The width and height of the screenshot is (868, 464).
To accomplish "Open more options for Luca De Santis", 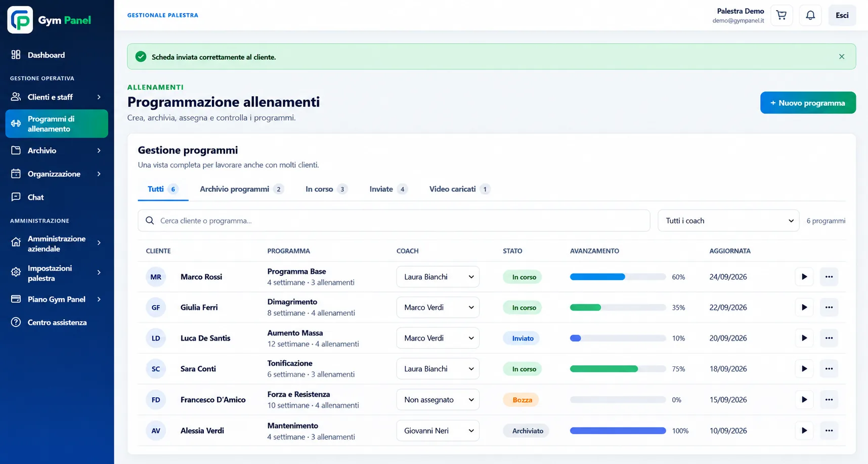I will click(x=829, y=338).
